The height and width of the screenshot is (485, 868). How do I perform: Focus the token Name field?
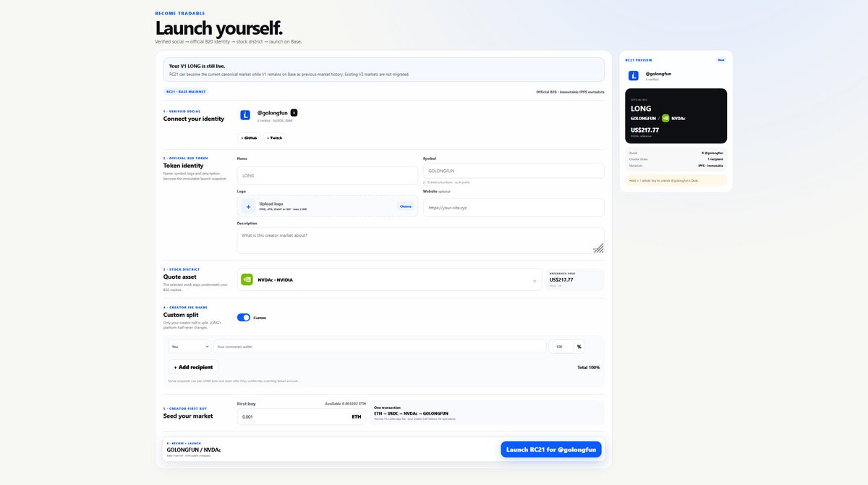click(328, 176)
